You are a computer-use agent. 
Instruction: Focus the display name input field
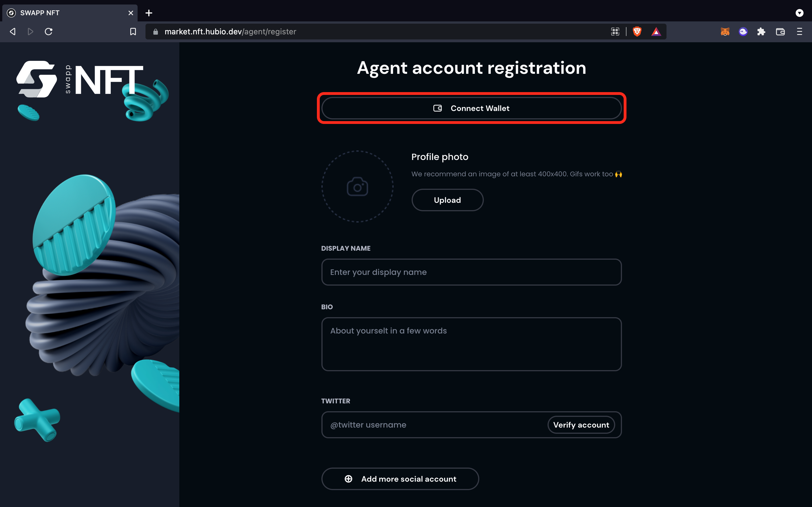pos(471,272)
